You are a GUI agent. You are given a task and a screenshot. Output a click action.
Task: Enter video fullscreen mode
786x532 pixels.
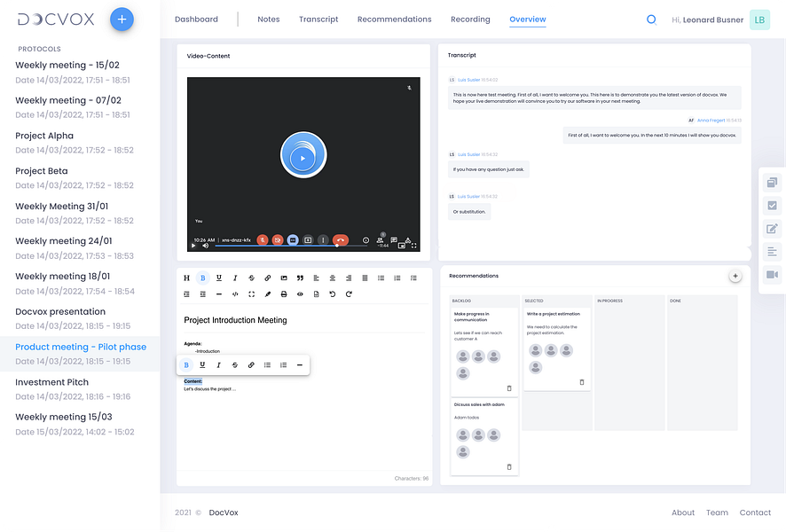click(x=414, y=246)
